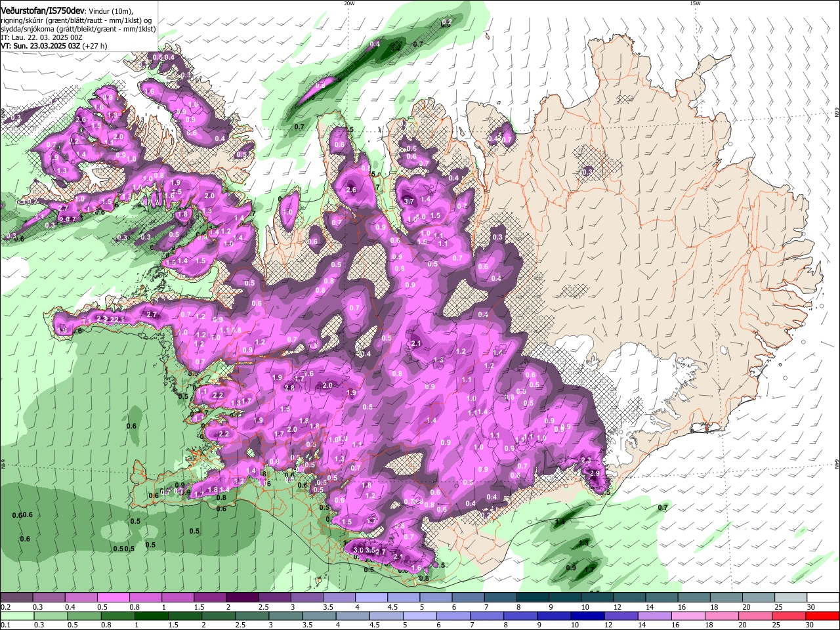Select the 'IT: Lau. 22. 03. 2025 00Z' line
This screenshot has width=840, height=630.
coord(41,38)
